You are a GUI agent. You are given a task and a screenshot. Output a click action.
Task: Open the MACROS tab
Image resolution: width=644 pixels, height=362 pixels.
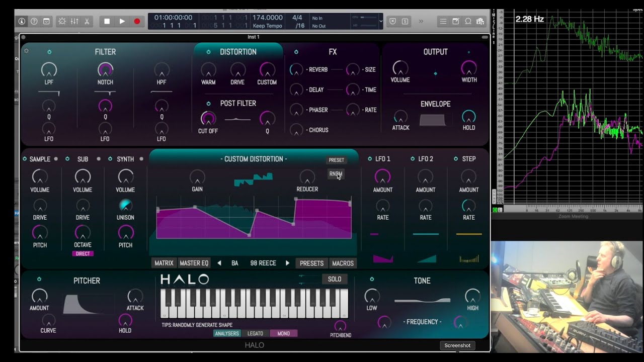pos(343,263)
